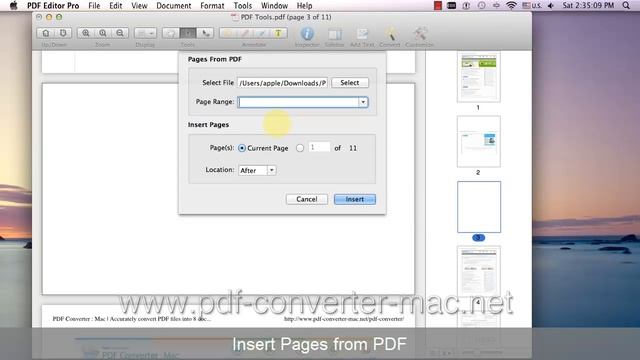Viewport: 640px width, 360px height.
Task: Choose the third Annotate tool icon
Action: pos(262,33)
